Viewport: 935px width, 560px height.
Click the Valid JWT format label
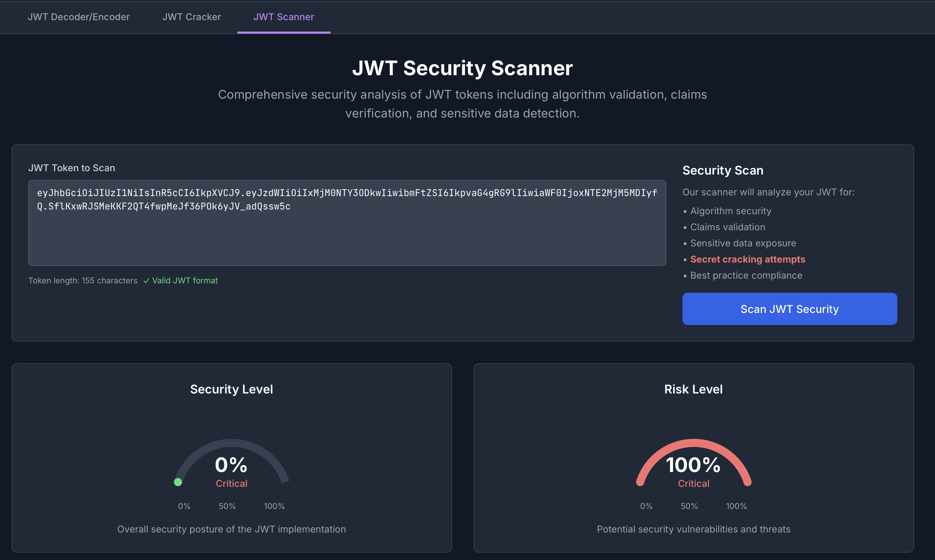(x=185, y=280)
